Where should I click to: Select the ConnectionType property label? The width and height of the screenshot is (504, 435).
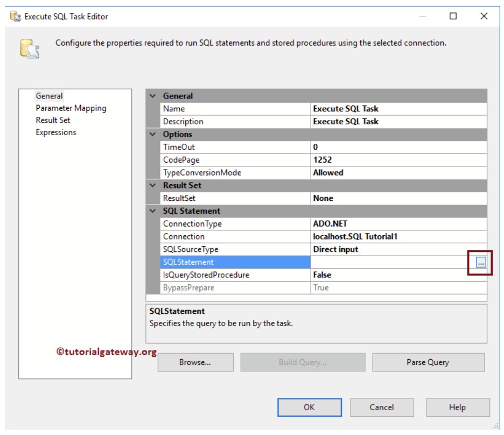click(235, 224)
